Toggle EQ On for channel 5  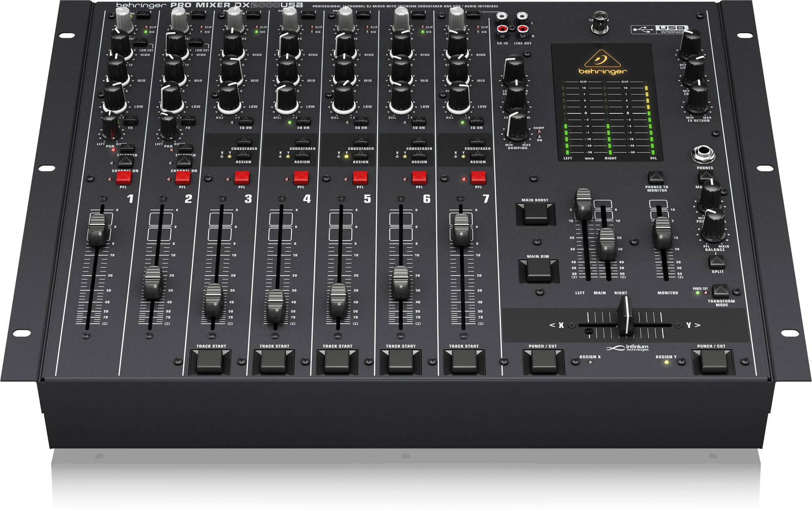tap(361, 121)
